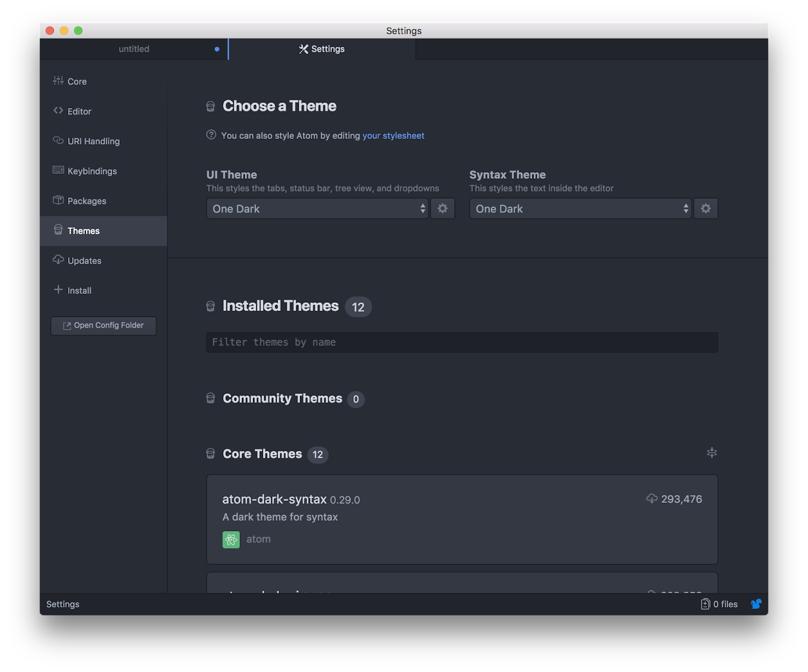The height and width of the screenshot is (672, 808).
Task: Click the download cloud icon for atom-dark-syntax
Action: point(652,499)
